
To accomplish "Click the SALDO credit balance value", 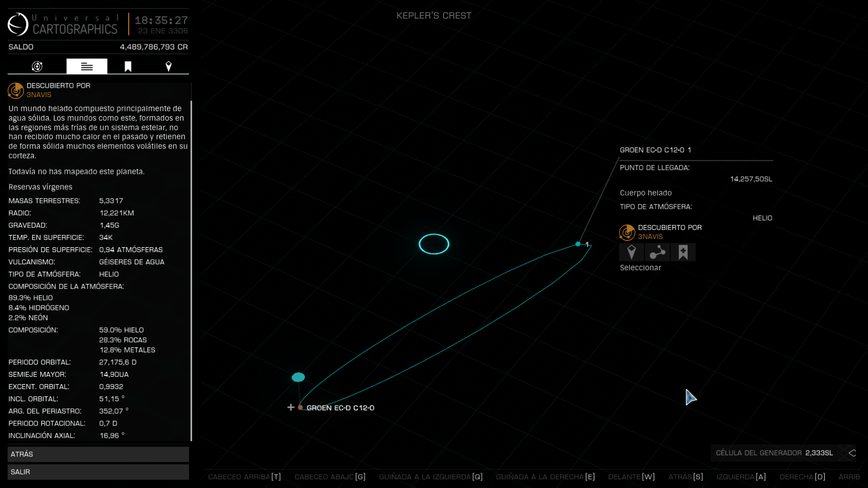I will click(x=154, y=47).
